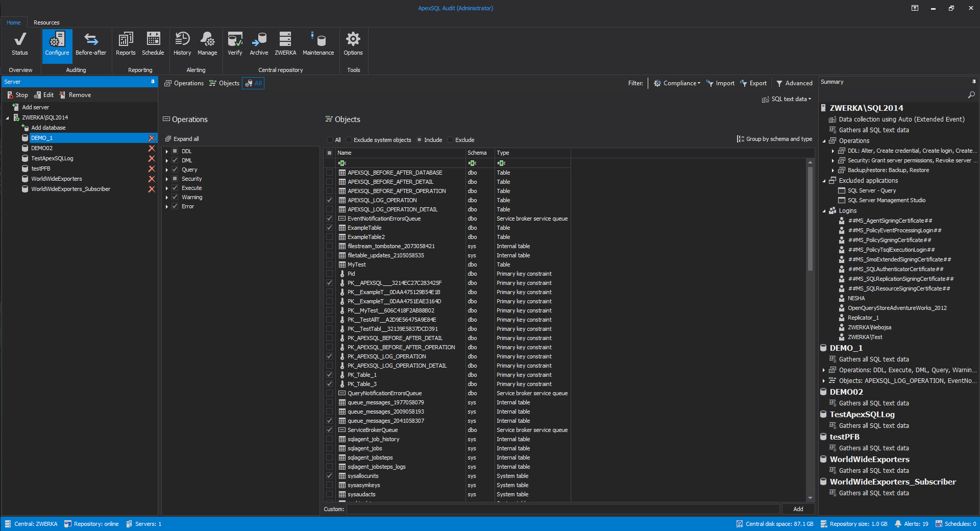Click the objects list vertical scrollbar
This screenshot has height=531, width=980.
(810, 218)
